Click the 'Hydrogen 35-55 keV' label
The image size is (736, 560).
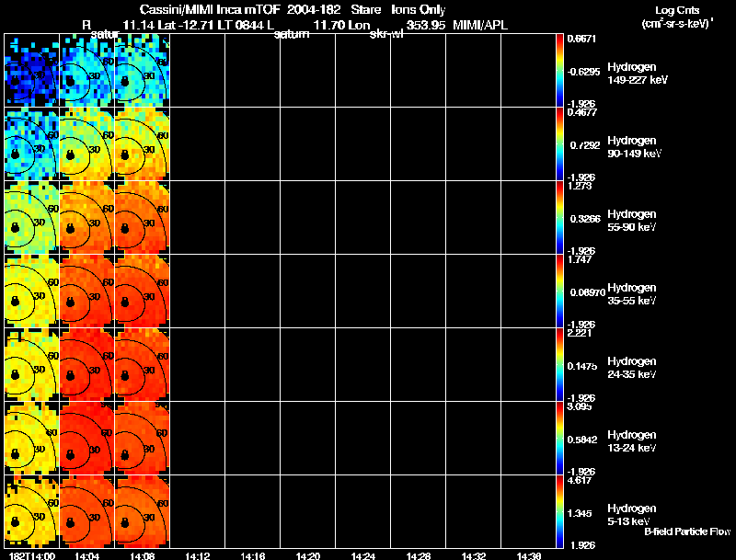(632, 294)
